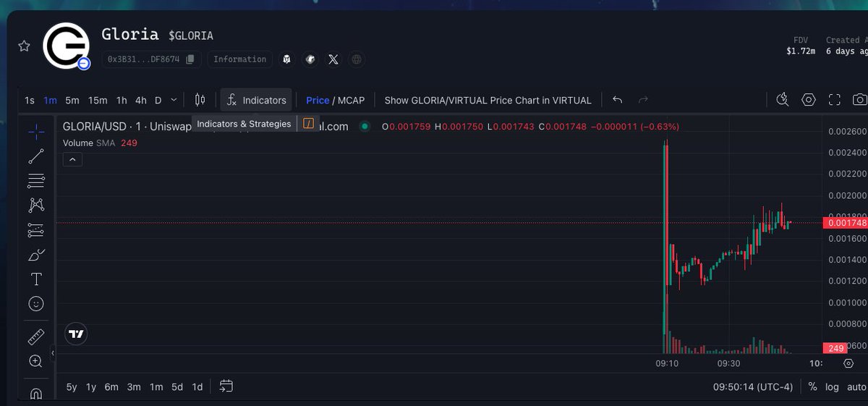
Task: Activate the zoom in tool
Action: [x=36, y=361]
